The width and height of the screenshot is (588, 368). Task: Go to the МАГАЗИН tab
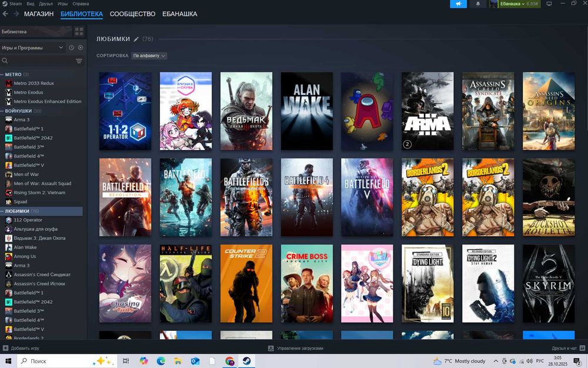39,14
